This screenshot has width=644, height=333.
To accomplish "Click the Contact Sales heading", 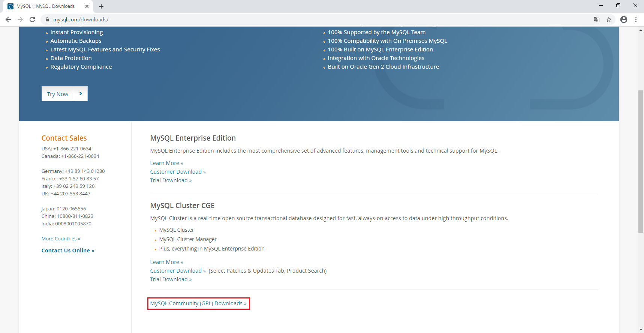I will tap(64, 138).
